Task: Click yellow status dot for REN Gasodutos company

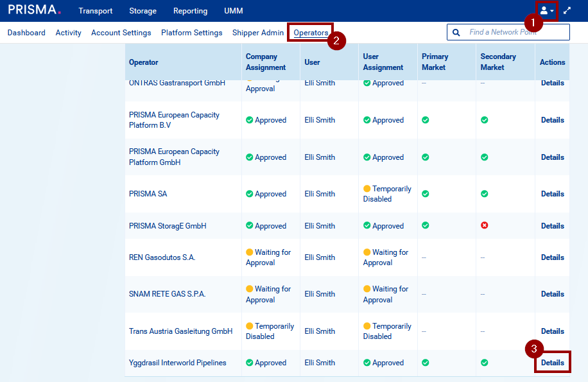Action: click(250, 252)
